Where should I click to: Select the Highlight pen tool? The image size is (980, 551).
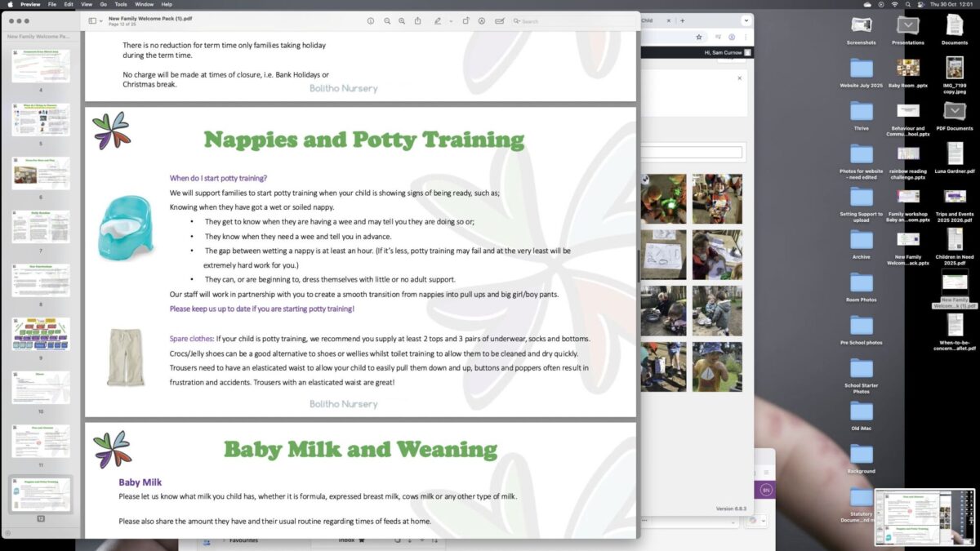point(438,21)
